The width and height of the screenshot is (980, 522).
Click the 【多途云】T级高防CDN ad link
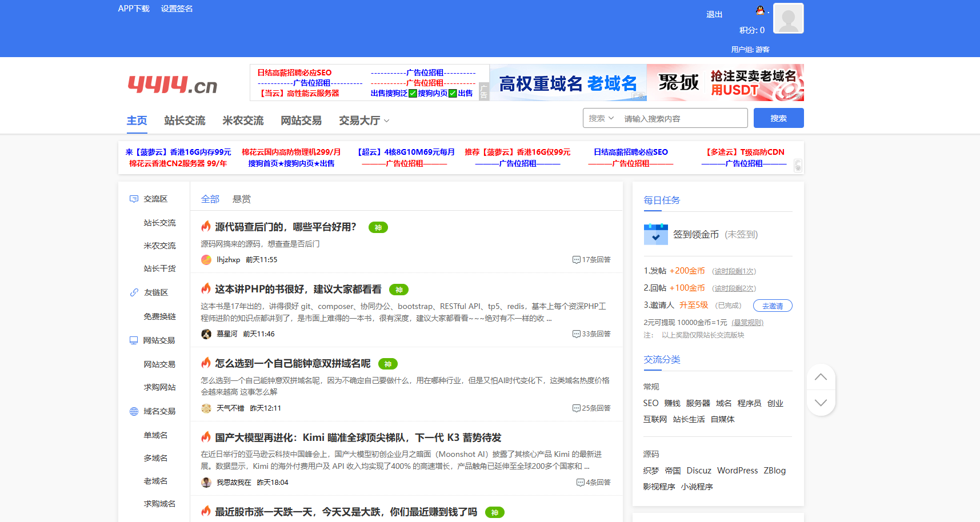(745, 152)
